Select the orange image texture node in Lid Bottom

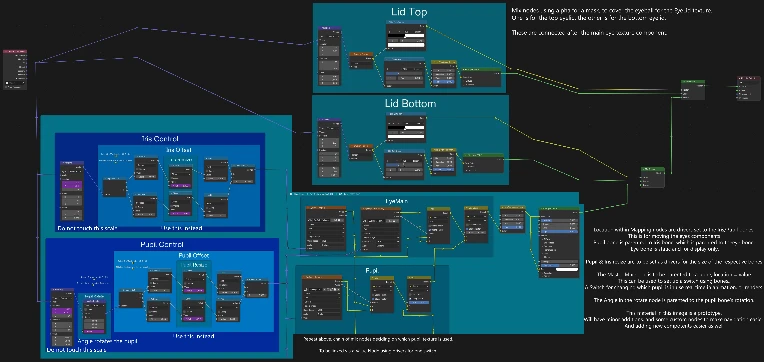click(361, 152)
